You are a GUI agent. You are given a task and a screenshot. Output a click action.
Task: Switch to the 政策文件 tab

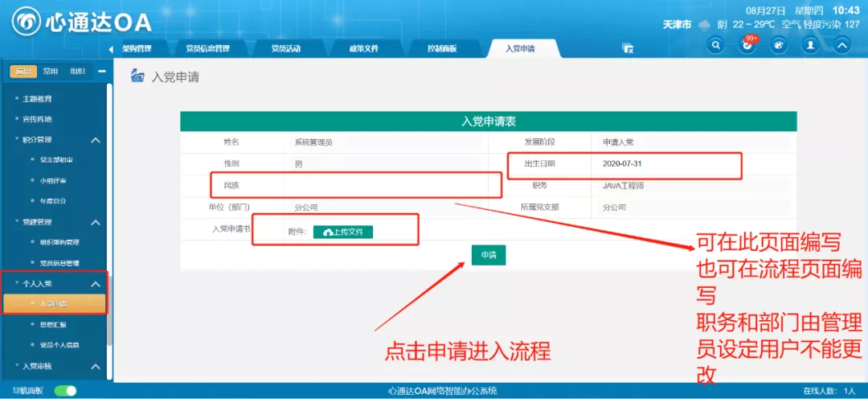(363, 49)
